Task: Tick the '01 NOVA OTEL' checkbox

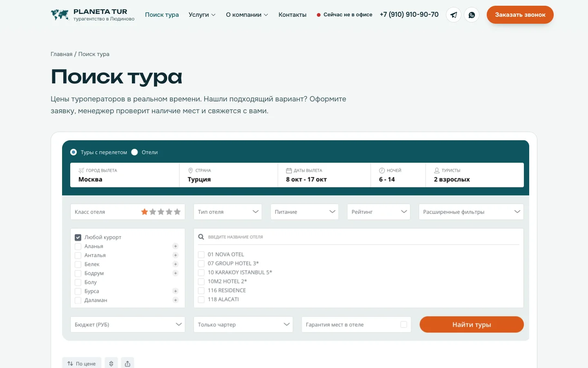Action: tap(201, 254)
